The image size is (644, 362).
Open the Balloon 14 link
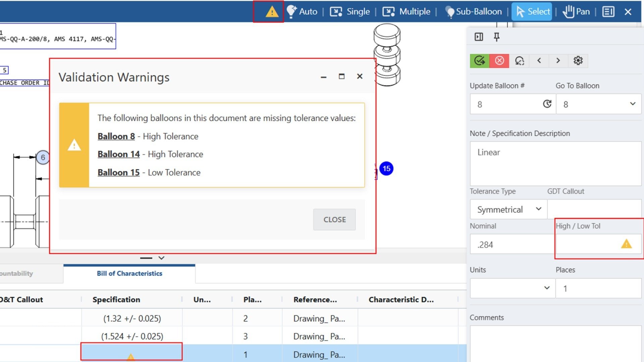pos(118,154)
